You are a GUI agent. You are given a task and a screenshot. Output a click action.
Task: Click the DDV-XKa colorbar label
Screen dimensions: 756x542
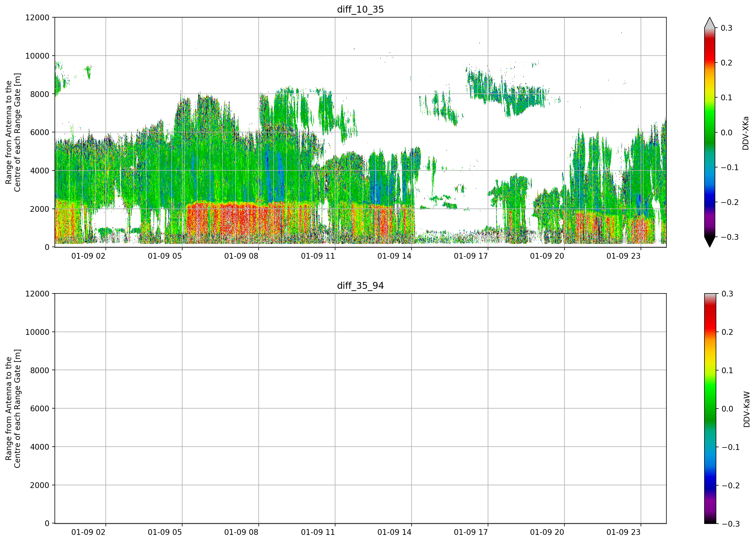[746, 133]
